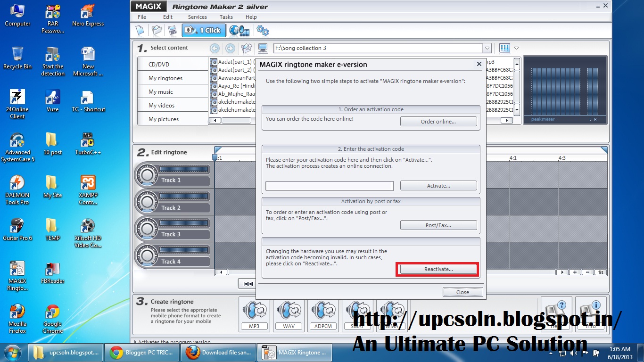Click the Track 2 volume knob
This screenshot has height=362, width=644.
147,203
